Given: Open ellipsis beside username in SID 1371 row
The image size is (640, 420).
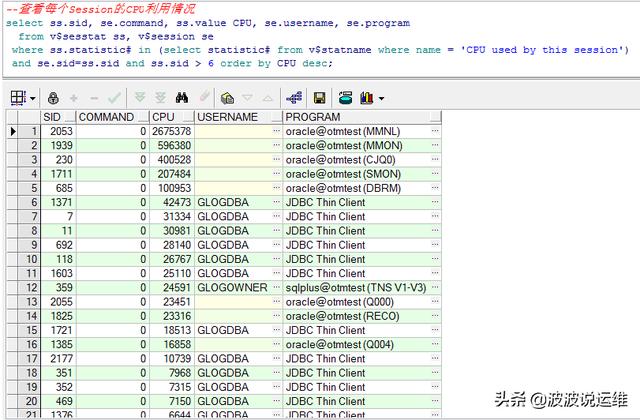Looking at the screenshot, I should point(277,202).
